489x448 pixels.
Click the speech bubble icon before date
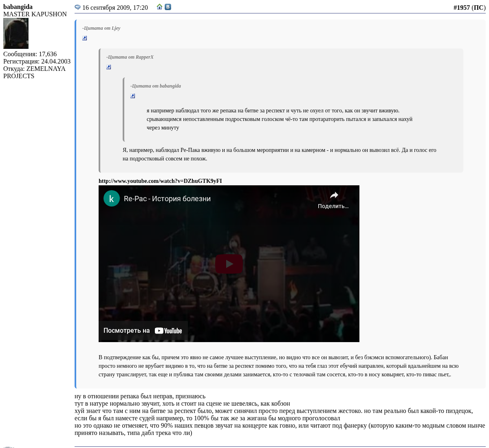pyautogui.click(x=77, y=7)
